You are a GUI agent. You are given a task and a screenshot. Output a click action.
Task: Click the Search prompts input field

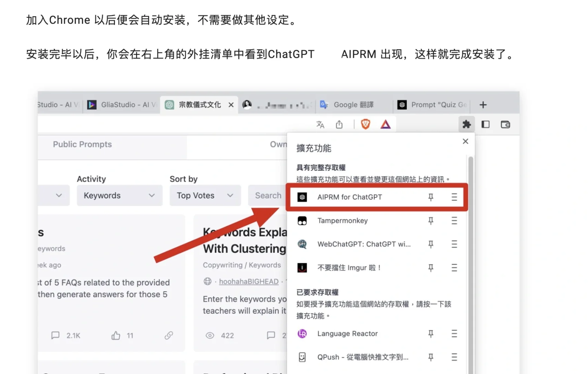click(268, 195)
